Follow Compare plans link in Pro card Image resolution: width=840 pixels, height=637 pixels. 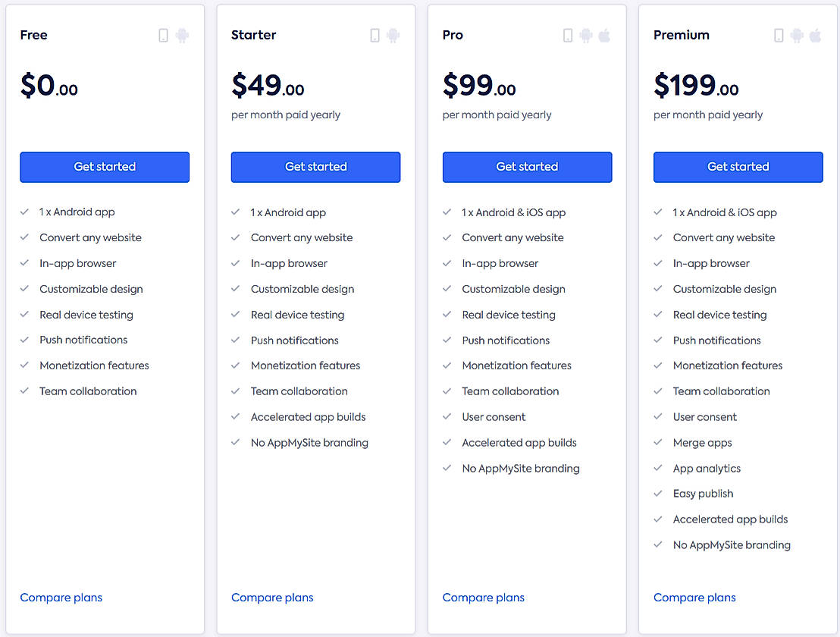pos(484,598)
